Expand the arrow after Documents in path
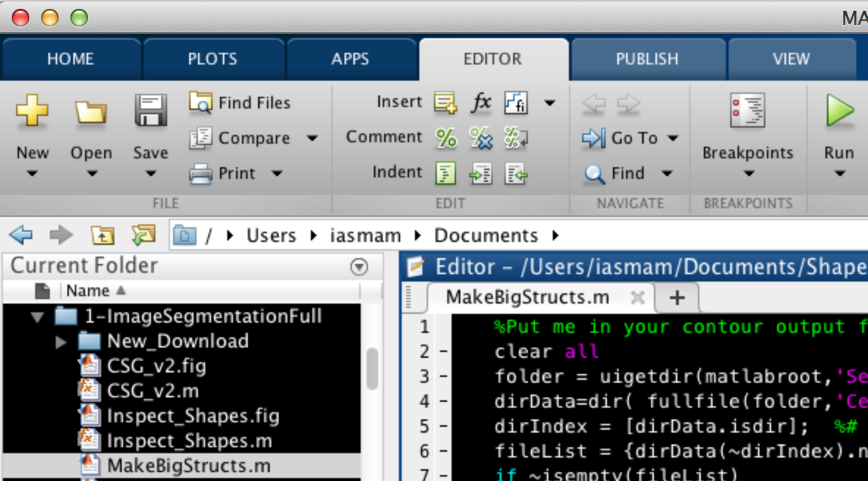This screenshot has width=868, height=481. tap(556, 236)
